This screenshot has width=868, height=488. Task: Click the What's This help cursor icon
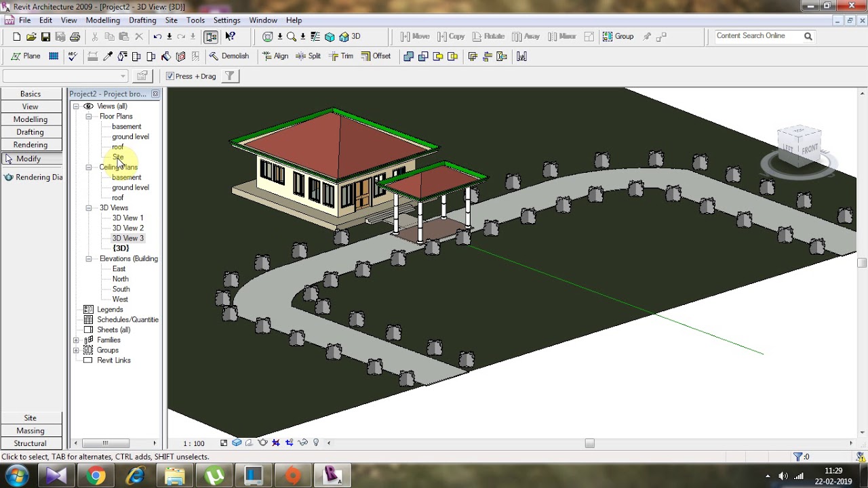click(x=230, y=37)
